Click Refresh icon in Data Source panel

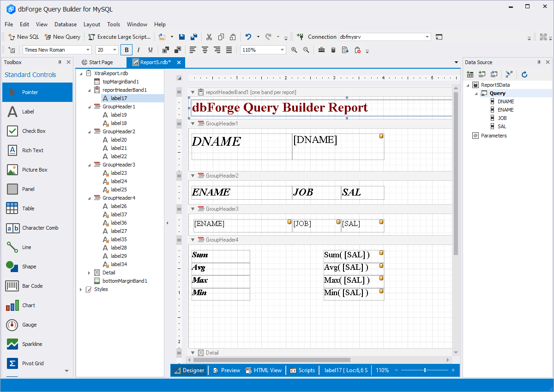point(524,74)
